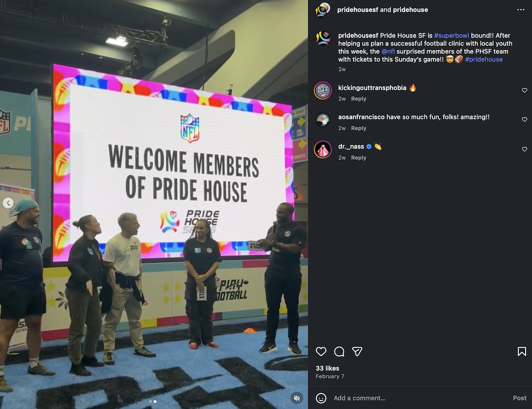Viewport: 532px width, 409px height.
Task: Like aosanfrancisco's comment
Action: [524, 119]
